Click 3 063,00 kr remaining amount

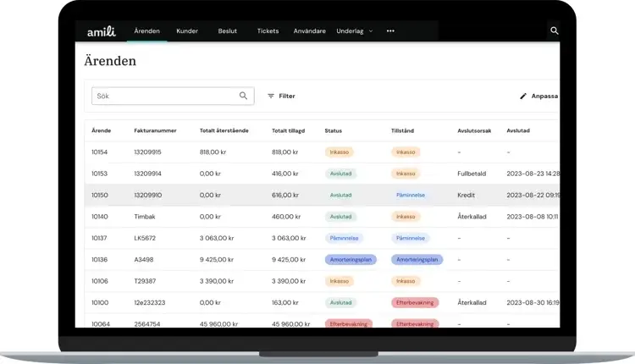(x=217, y=238)
